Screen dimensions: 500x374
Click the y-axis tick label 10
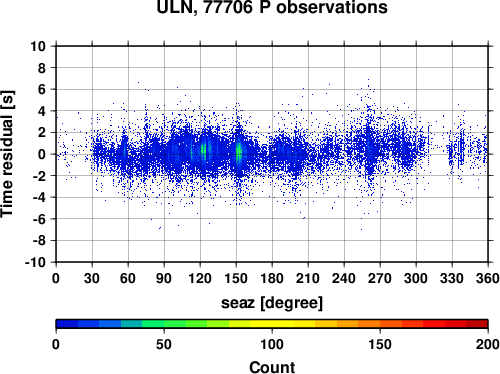pos(38,46)
